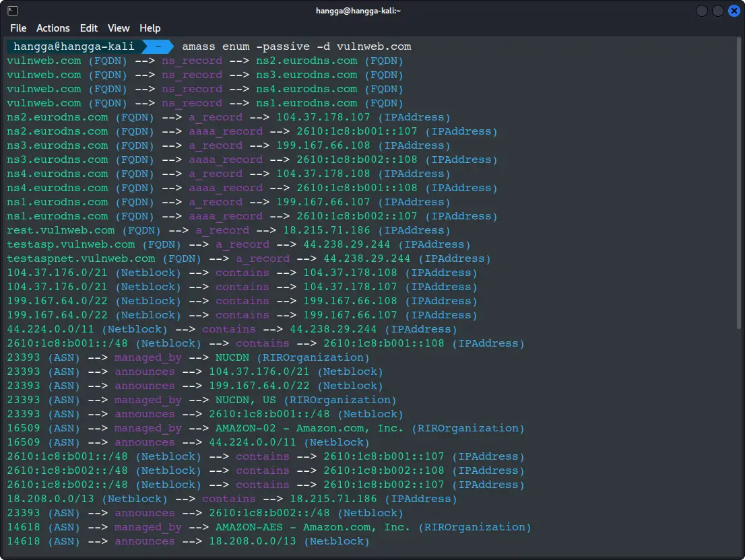Maximize the terminal window
The height and width of the screenshot is (560, 745).
coord(718,11)
